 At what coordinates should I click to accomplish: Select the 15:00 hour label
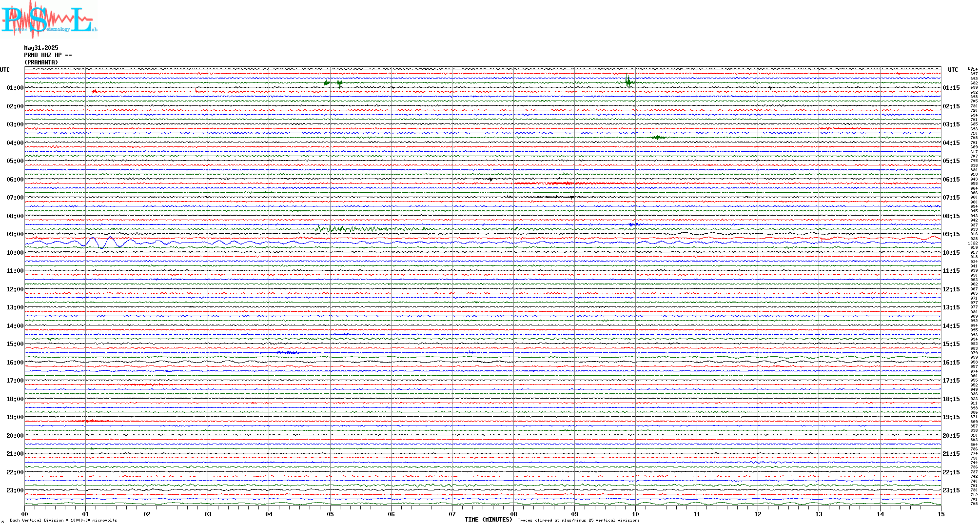(x=15, y=344)
